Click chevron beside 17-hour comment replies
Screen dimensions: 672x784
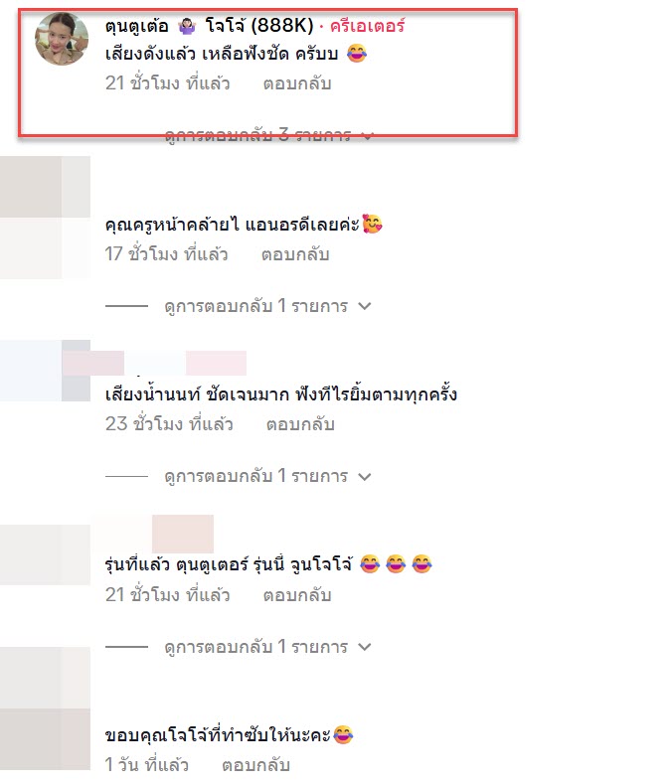point(365,306)
